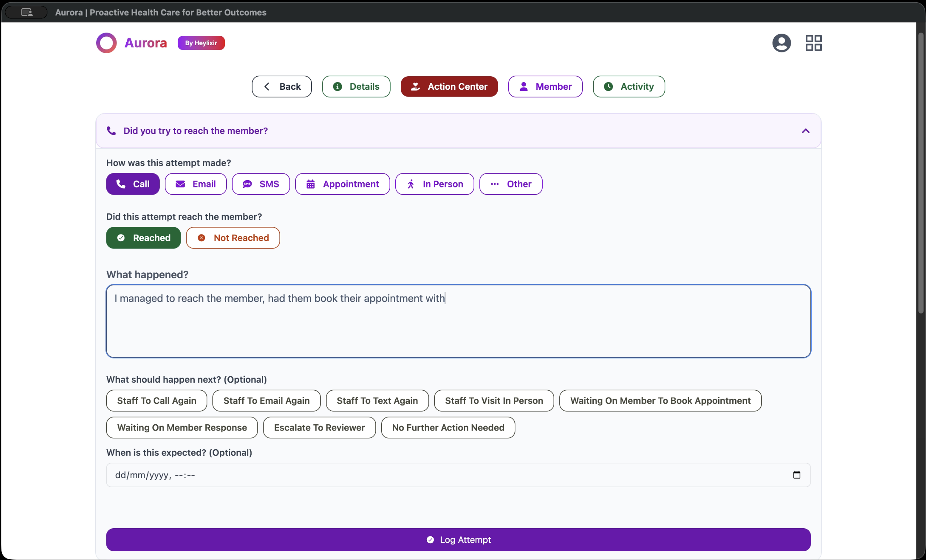Viewport: 926px width, 560px height.
Task: Click the expected date and time field
Action: pyautogui.click(x=458, y=475)
